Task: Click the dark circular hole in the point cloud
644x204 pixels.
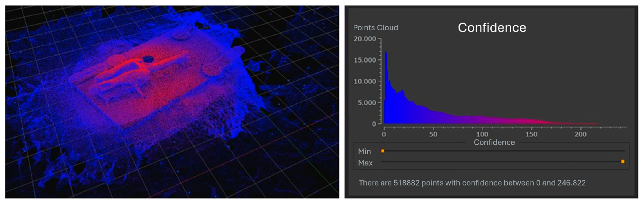Action: 148,59
